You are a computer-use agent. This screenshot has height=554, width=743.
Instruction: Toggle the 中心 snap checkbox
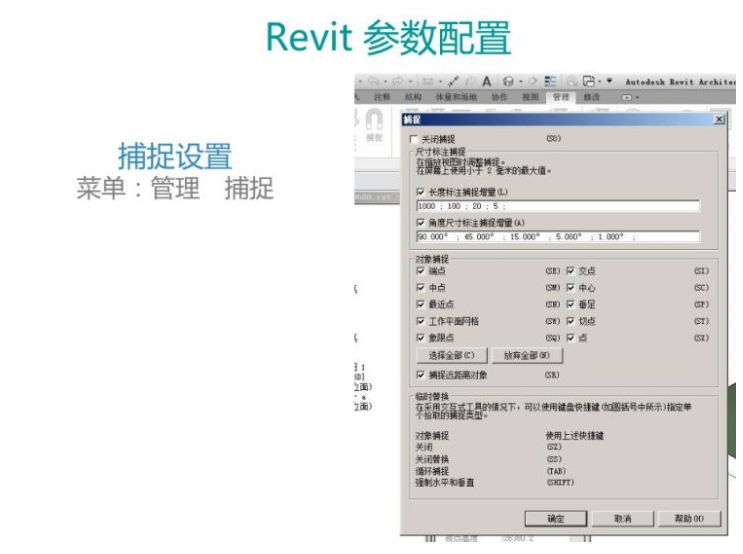click(571, 287)
